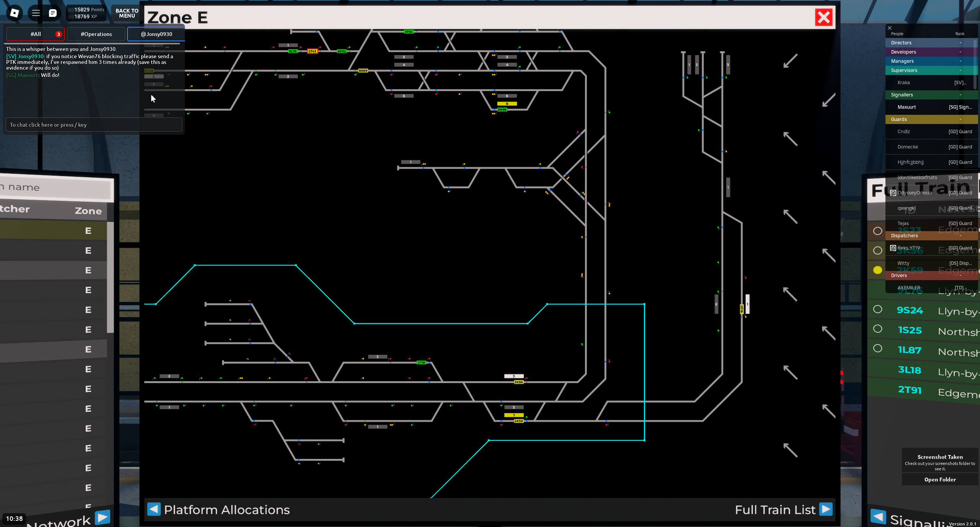Click the Signalling left arrow icon
The width and height of the screenshot is (980, 527).
pos(878,516)
